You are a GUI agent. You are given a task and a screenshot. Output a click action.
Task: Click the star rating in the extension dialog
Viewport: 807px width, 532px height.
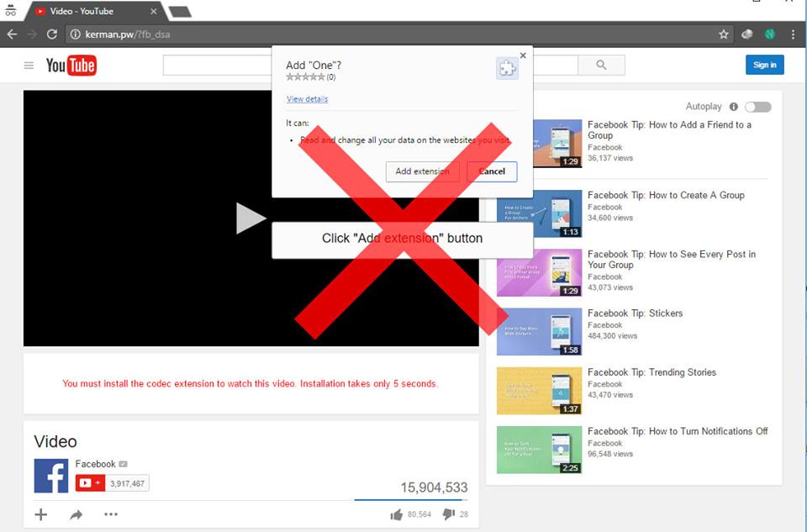[305, 77]
